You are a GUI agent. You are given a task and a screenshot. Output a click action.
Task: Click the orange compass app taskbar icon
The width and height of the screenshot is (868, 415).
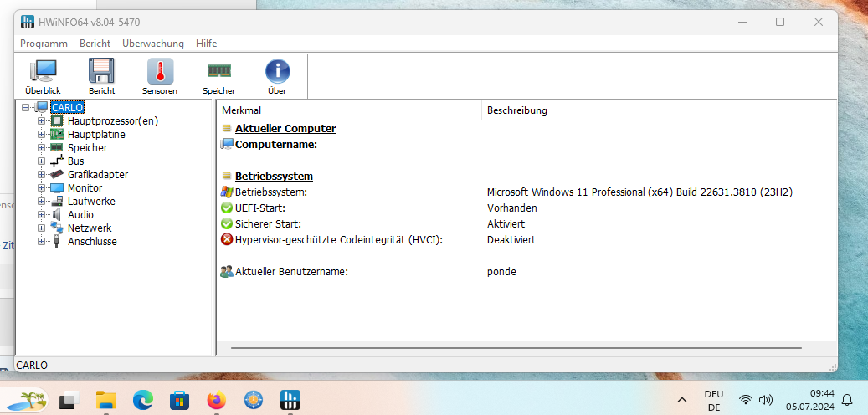click(x=254, y=399)
